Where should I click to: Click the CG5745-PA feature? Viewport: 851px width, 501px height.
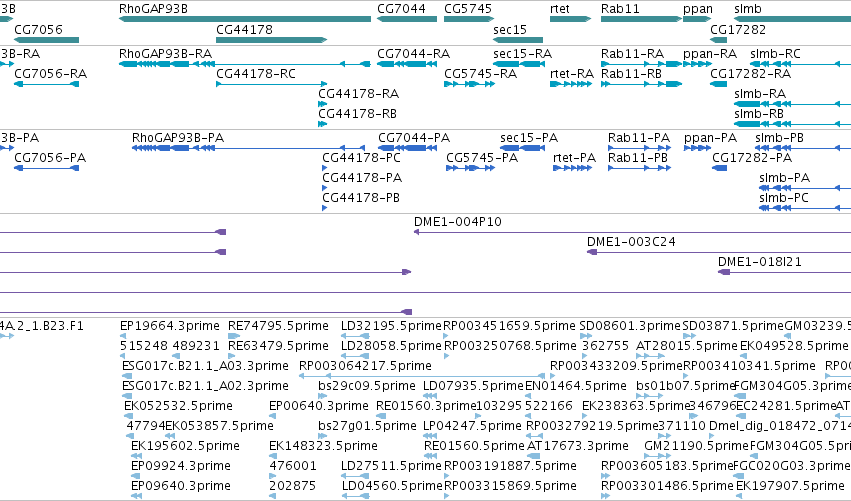coord(470,168)
